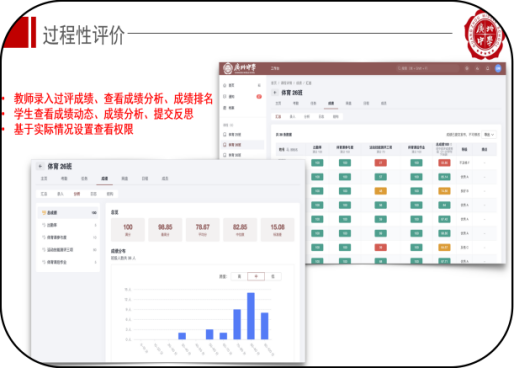
Task: Open the notification bell in the maroon header
Action: 487,68
